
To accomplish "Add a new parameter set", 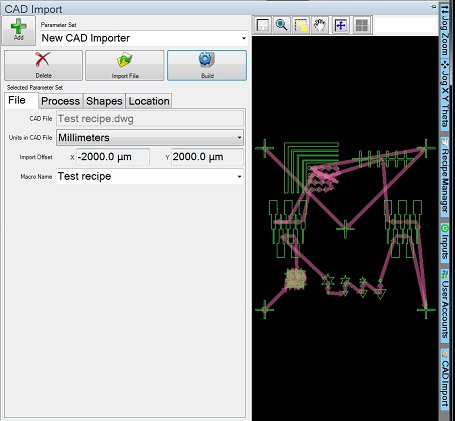I will click(x=19, y=30).
